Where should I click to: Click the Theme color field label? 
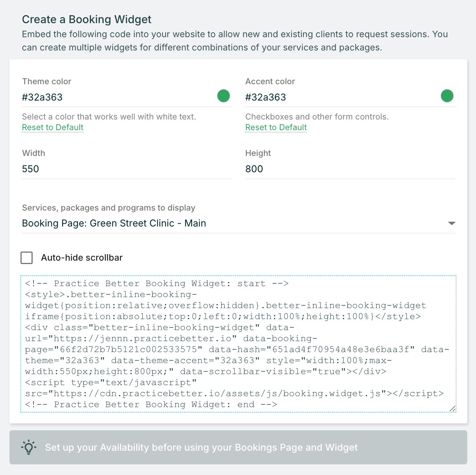pos(47,82)
